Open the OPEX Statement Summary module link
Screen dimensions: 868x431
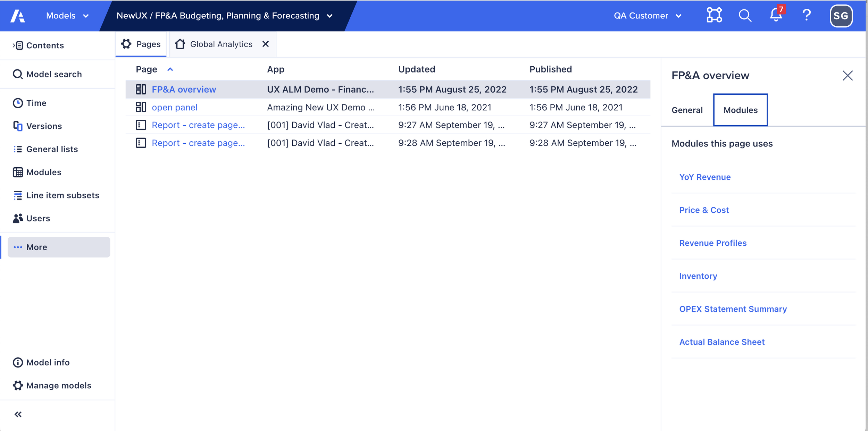click(x=733, y=309)
